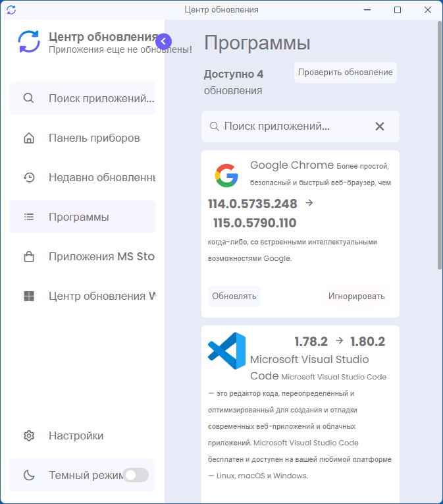The image size is (443, 504).
Task: Click Microsoft Visual Studio Code title
Action: point(309,368)
